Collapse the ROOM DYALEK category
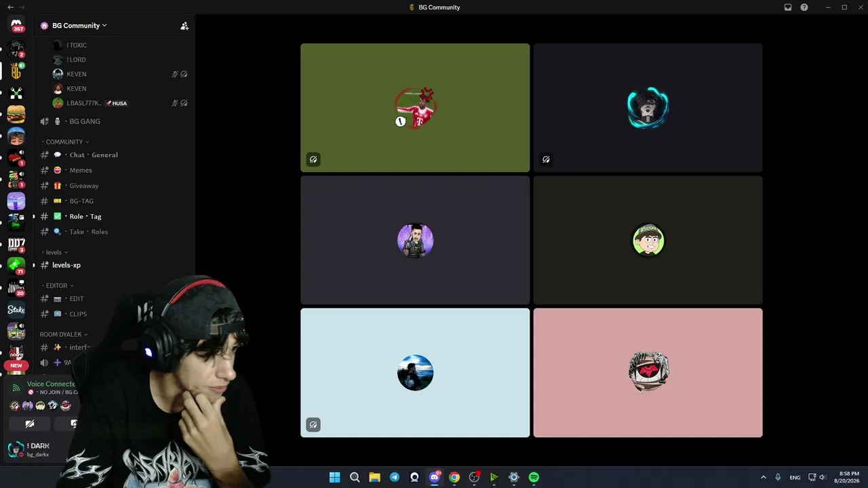Screen dimensions: 868x488 64,334
